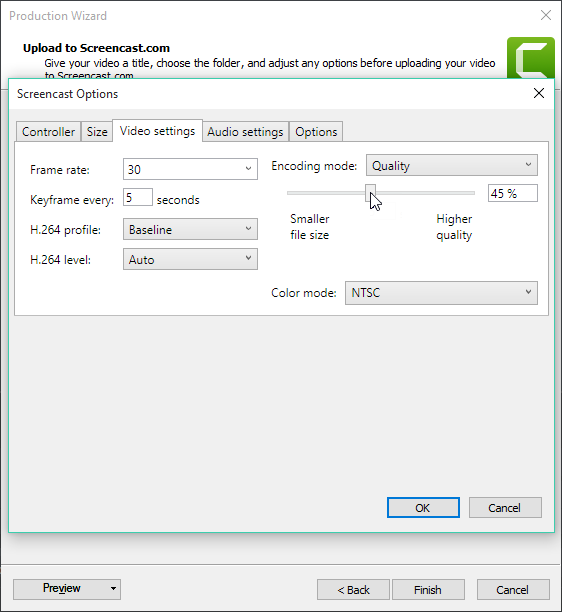Click the quality percentage field
Screen dimensions: 562x612
(512, 193)
